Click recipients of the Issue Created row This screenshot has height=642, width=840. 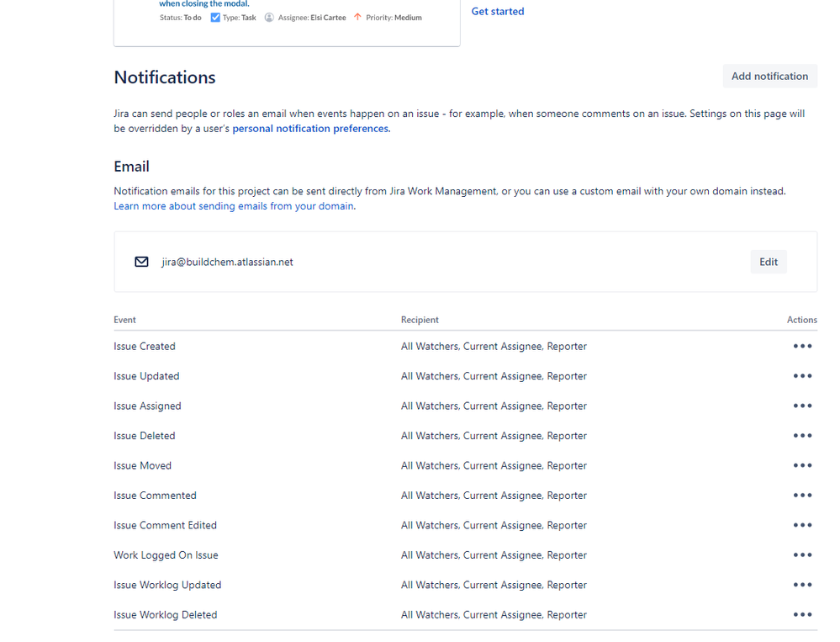(x=494, y=346)
